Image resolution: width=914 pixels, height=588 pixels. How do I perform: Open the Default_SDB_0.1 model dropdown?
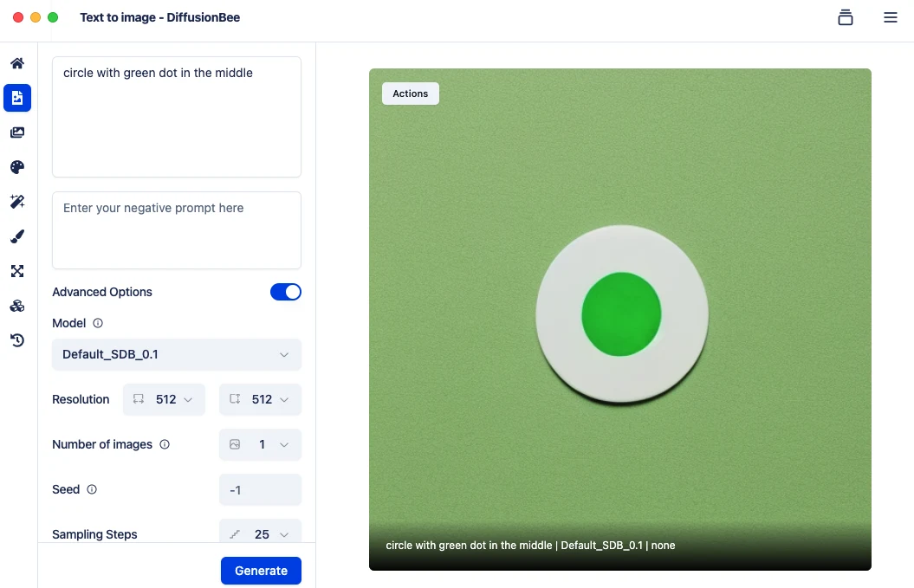(x=177, y=354)
